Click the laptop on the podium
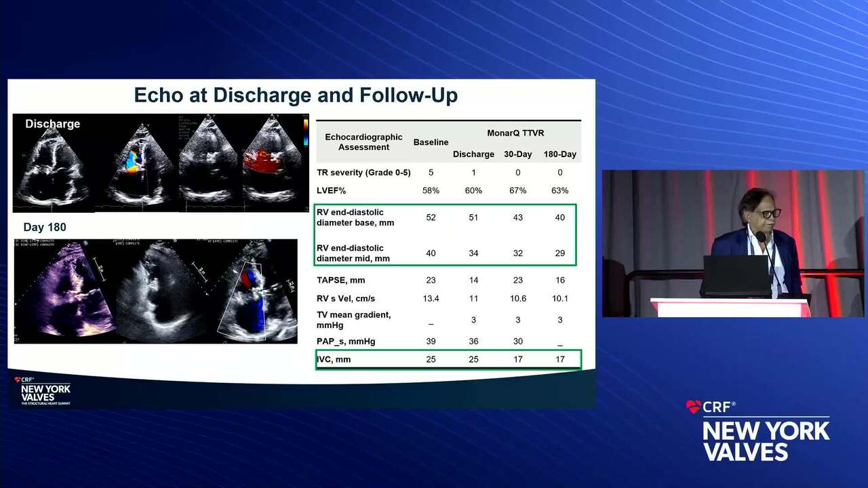Image resolution: width=868 pixels, height=488 pixels. [x=736, y=277]
